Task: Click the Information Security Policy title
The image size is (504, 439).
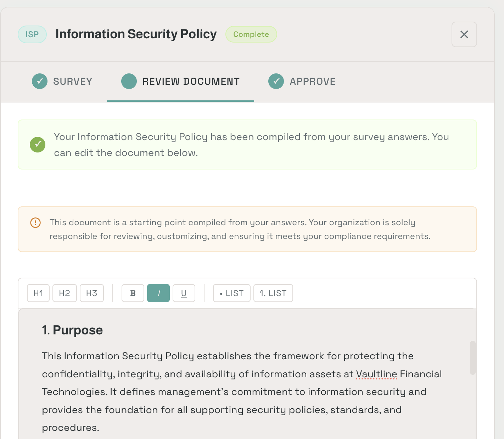Action: tap(136, 34)
